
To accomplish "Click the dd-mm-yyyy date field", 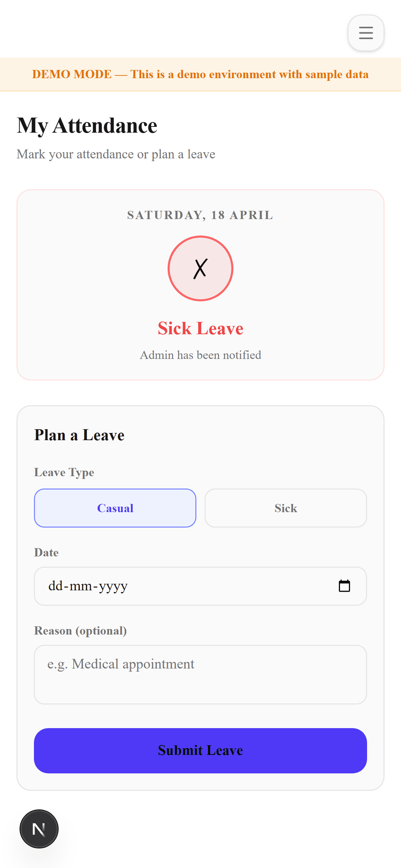I will (137, 586).
